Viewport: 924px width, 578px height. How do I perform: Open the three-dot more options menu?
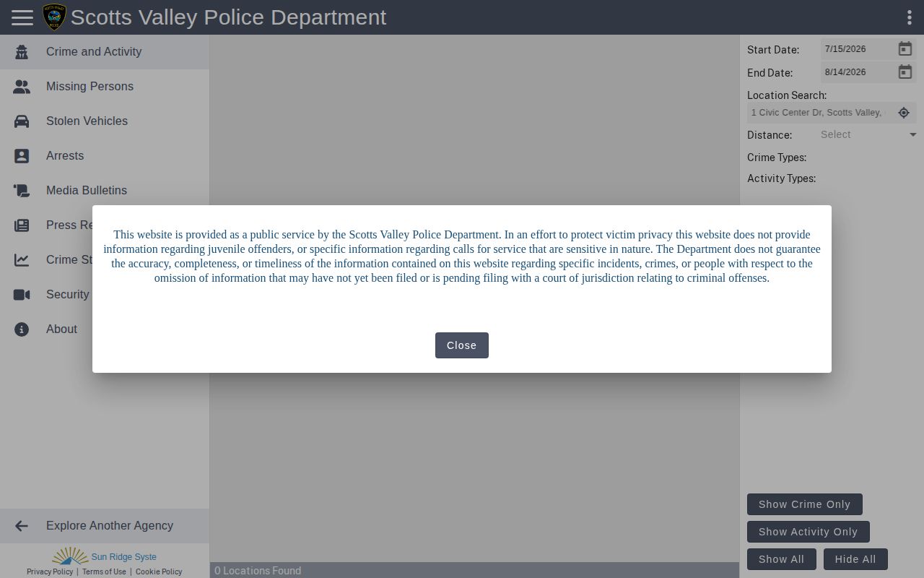pos(909,17)
